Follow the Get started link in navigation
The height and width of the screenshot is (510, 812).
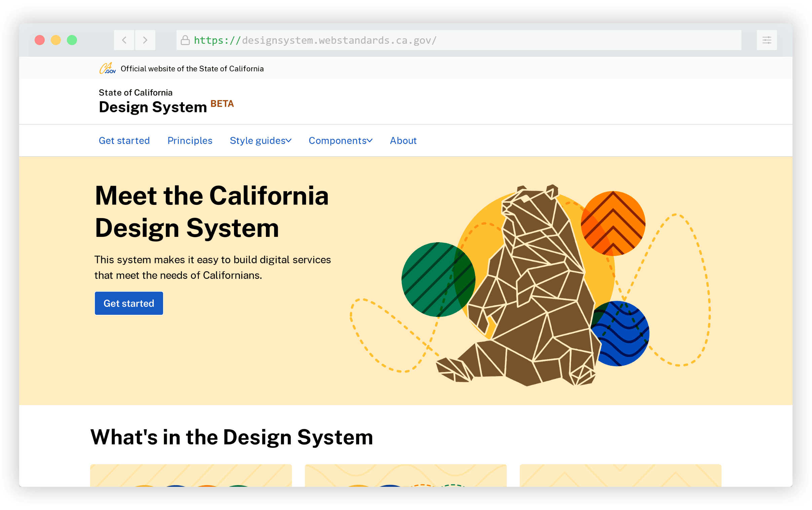124,141
